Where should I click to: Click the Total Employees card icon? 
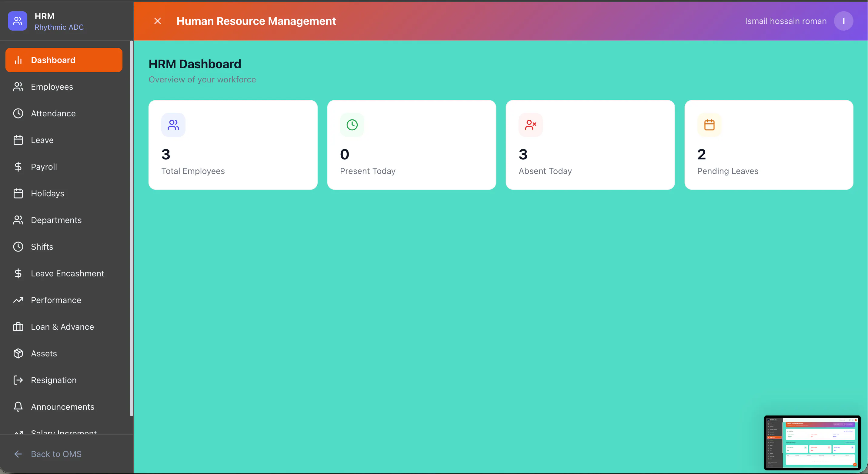pos(173,125)
